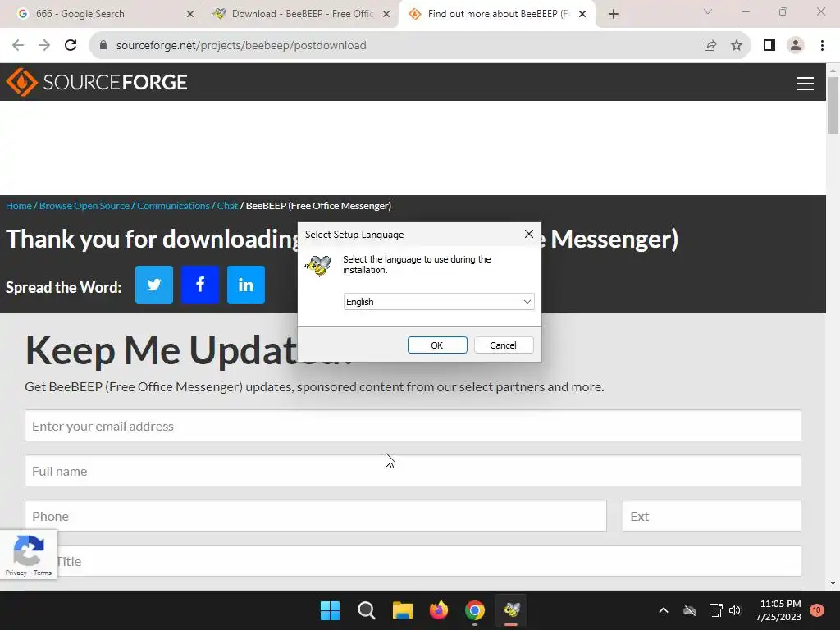Image resolution: width=840 pixels, height=630 pixels.
Task: Open the SourceForge hamburger menu
Action: tap(806, 84)
